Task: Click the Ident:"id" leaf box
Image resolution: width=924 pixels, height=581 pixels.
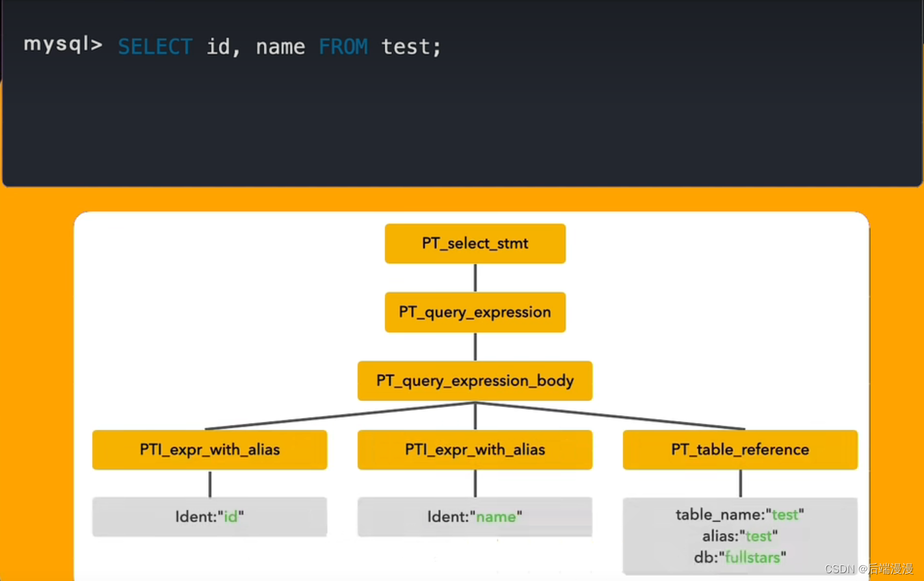Action: click(x=209, y=517)
